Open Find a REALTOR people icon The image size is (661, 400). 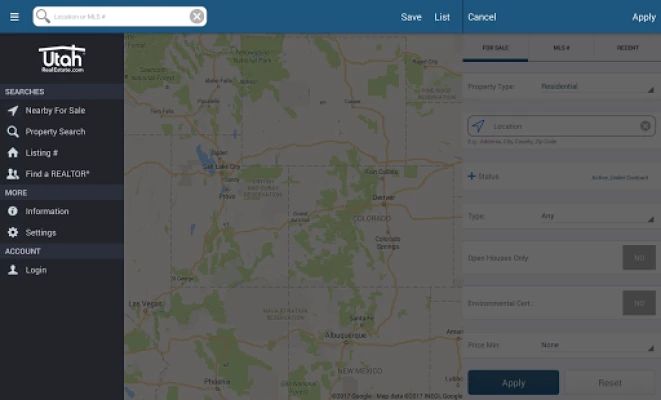[x=13, y=174]
